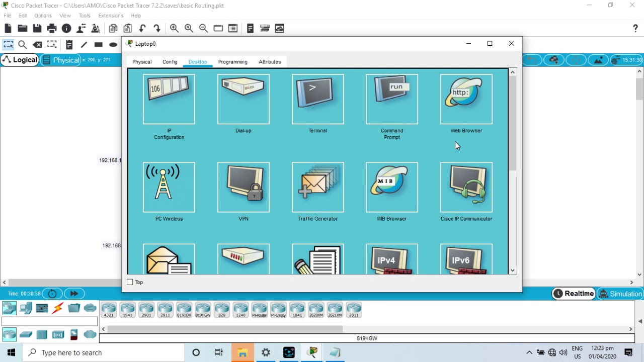Switch to the Config tab
644x362 pixels.
coord(170,62)
